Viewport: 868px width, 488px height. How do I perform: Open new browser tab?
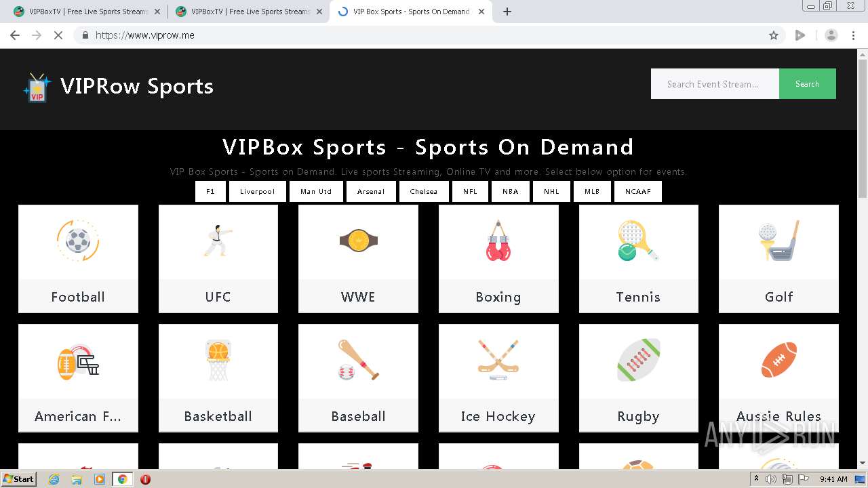pos(507,12)
